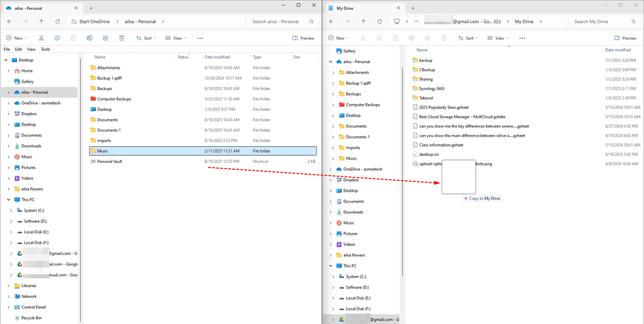Screen dimensions: 644x324
Task: Open Gallery in right window sidebar
Action: click(349, 51)
